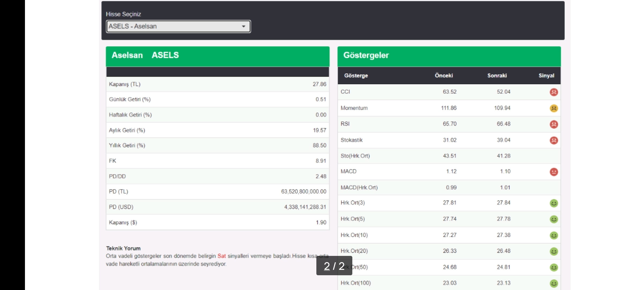Select the Kapanış ($) value 1.90
The width and height of the screenshot is (644, 290).
[321, 222]
